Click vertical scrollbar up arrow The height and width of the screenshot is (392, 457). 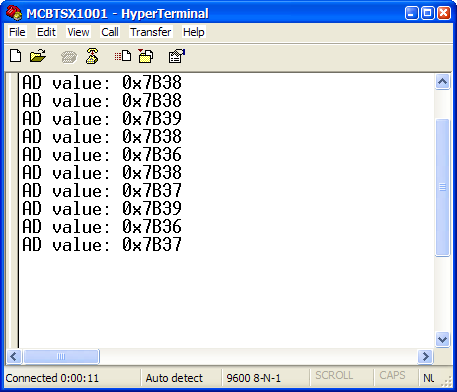[x=442, y=81]
